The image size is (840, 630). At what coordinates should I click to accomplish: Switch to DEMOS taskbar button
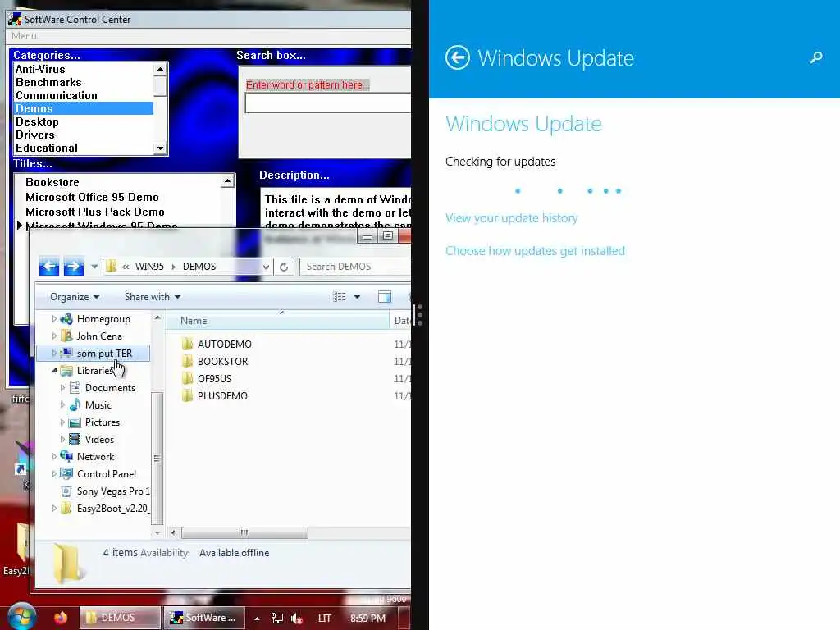click(120, 618)
